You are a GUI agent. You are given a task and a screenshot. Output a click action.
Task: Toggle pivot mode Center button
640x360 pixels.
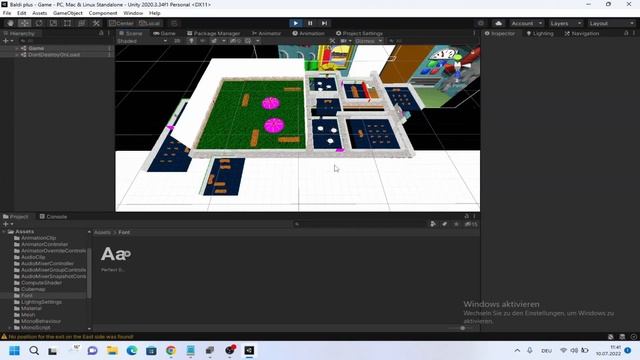[121, 23]
